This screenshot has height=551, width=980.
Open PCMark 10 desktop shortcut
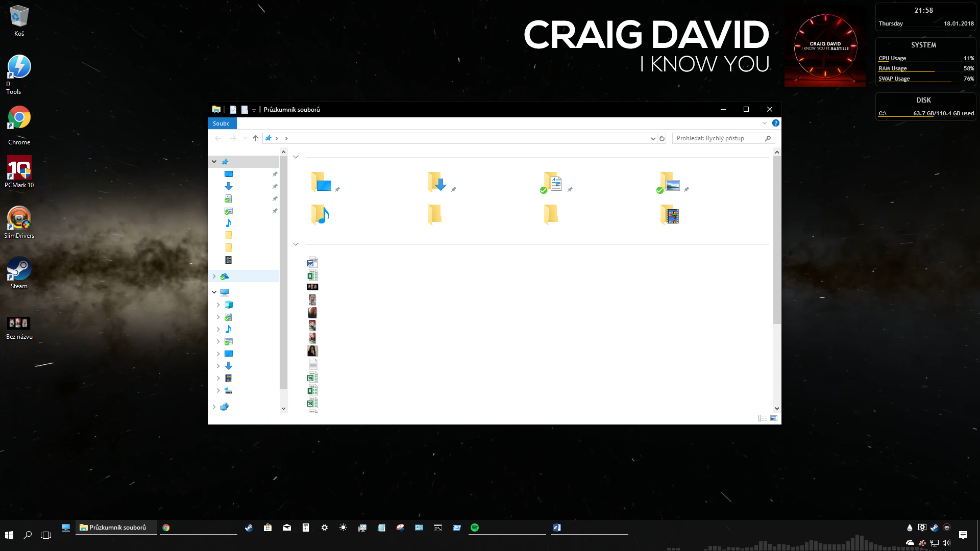click(19, 172)
